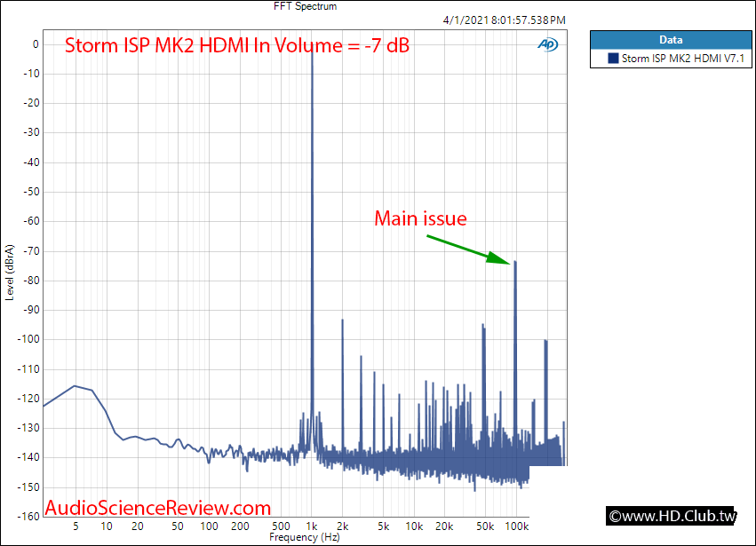Click the '0' level axis tick label
The height and width of the screenshot is (546, 756).
(x=36, y=44)
